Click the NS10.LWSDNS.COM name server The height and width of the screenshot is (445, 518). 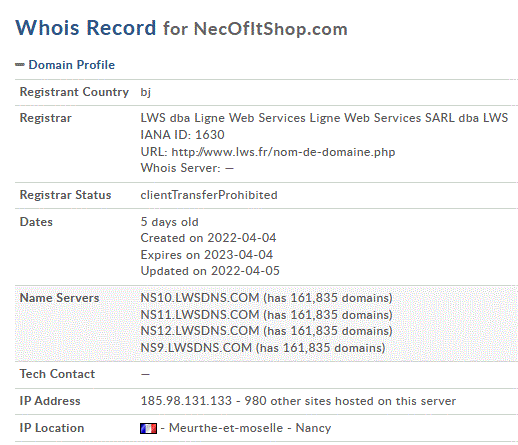(x=200, y=298)
